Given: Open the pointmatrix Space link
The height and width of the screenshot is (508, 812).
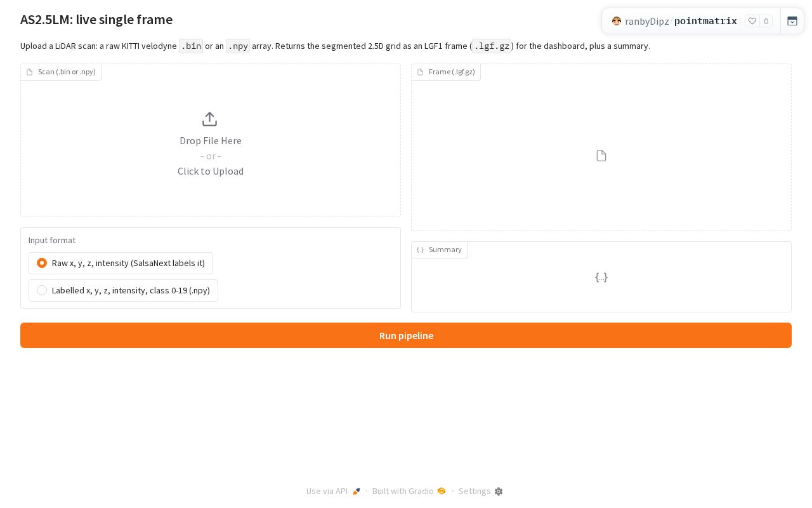Looking at the screenshot, I should point(705,21).
